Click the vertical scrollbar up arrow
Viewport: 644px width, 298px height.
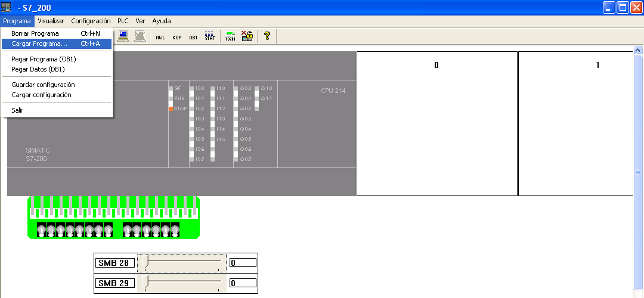pos(638,50)
